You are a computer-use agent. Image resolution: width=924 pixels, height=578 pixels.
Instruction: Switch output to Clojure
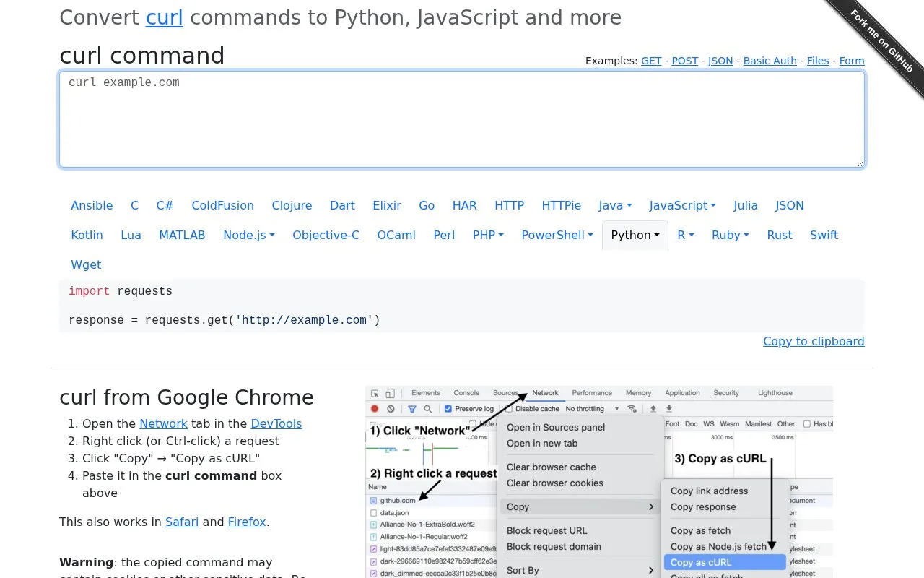point(292,205)
